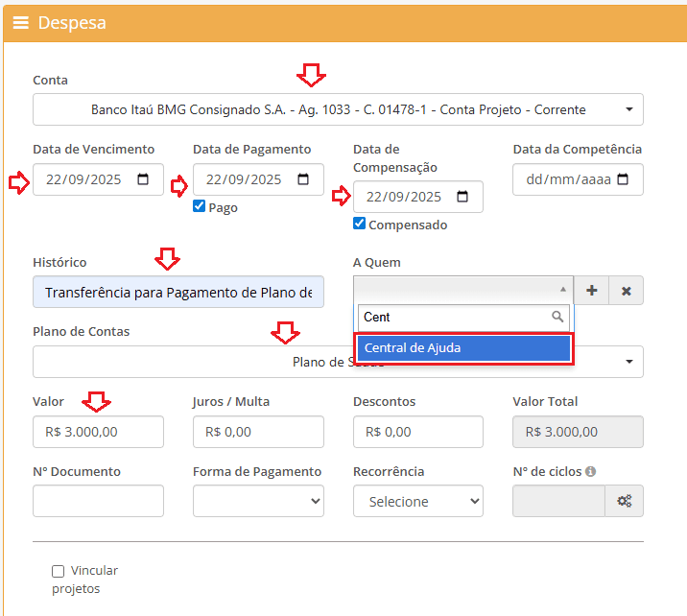Click the Nº Documento input field

tap(98, 501)
